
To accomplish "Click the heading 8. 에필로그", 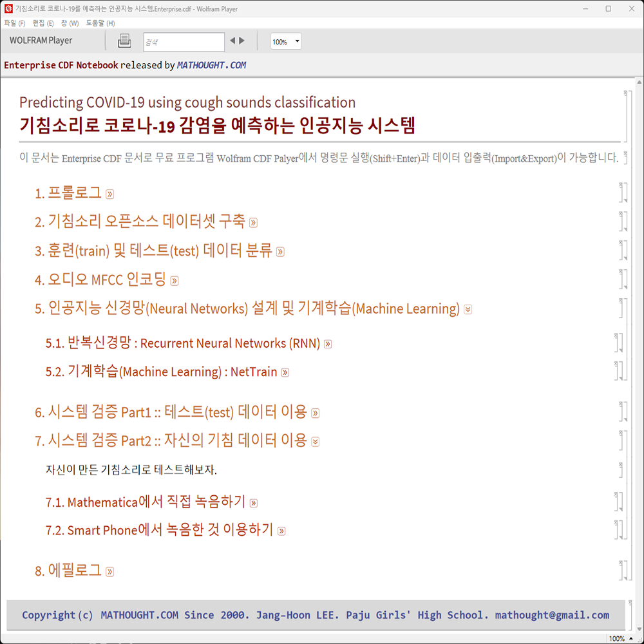I will click(x=68, y=571).
